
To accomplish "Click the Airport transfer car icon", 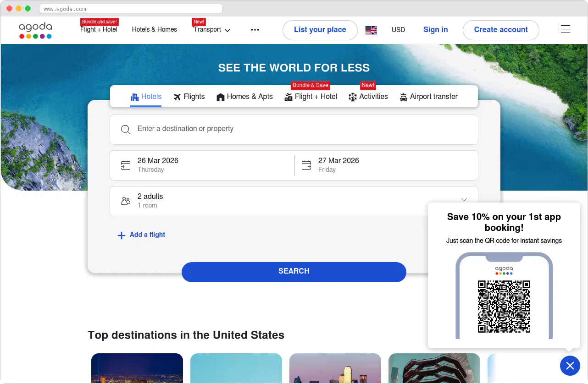I will (404, 97).
